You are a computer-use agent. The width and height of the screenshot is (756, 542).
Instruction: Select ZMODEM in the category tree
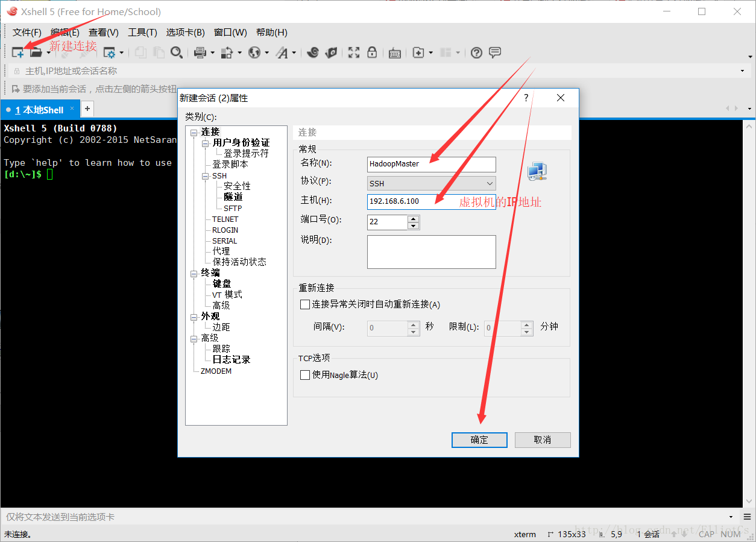click(x=216, y=371)
